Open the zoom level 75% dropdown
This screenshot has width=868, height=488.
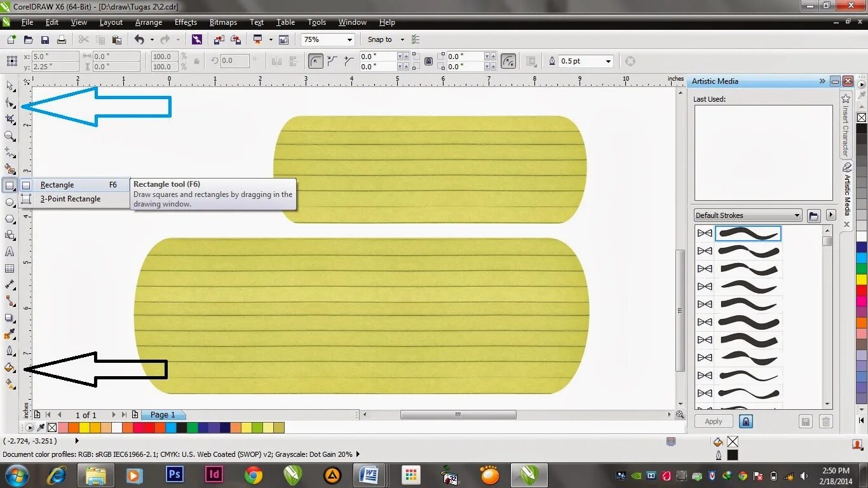349,39
